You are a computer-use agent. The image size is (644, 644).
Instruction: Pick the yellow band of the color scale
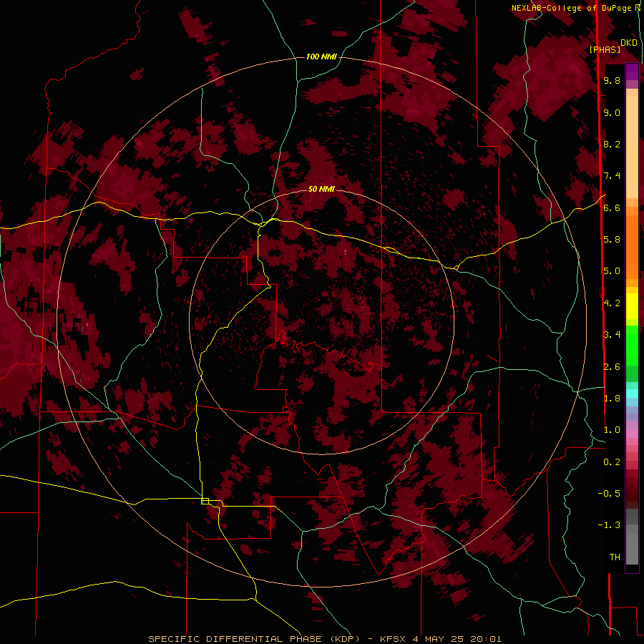coord(632,306)
